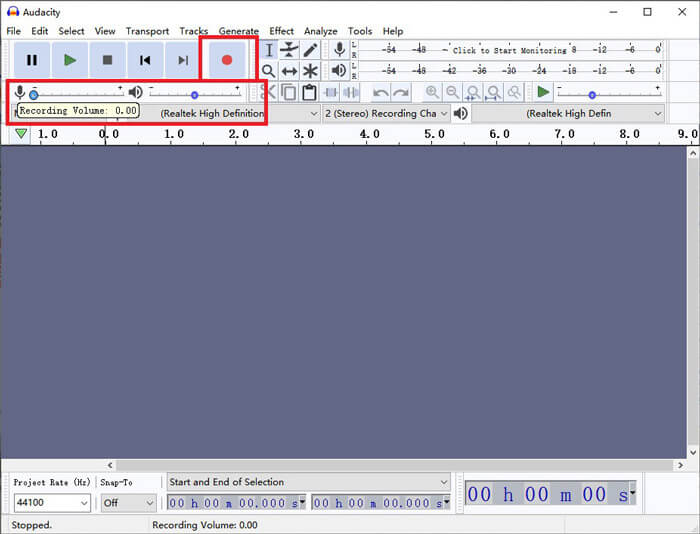Click Fit project to width icon
Image resolution: width=700 pixels, height=534 pixels.
(493, 92)
